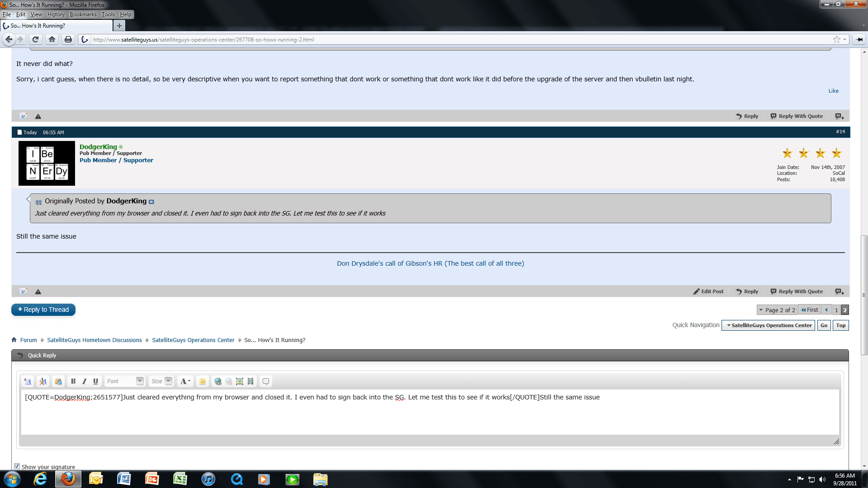Image resolution: width=868 pixels, height=488 pixels.
Task: Click the browser Reload button
Action: pyautogui.click(x=35, y=39)
